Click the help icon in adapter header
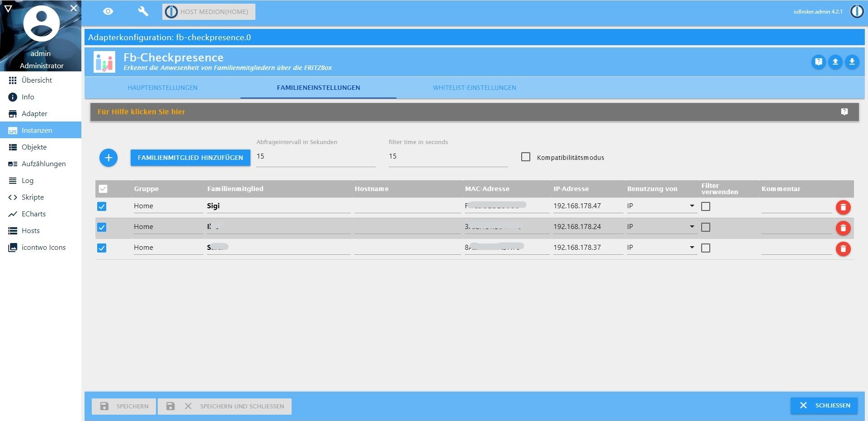This screenshot has height=421, width=868. (818, 61)
